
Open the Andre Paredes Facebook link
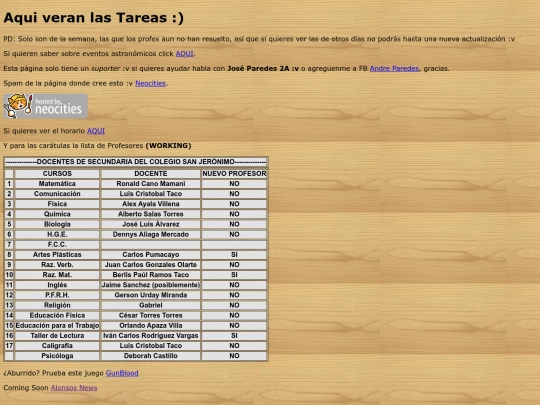(394, 69)
